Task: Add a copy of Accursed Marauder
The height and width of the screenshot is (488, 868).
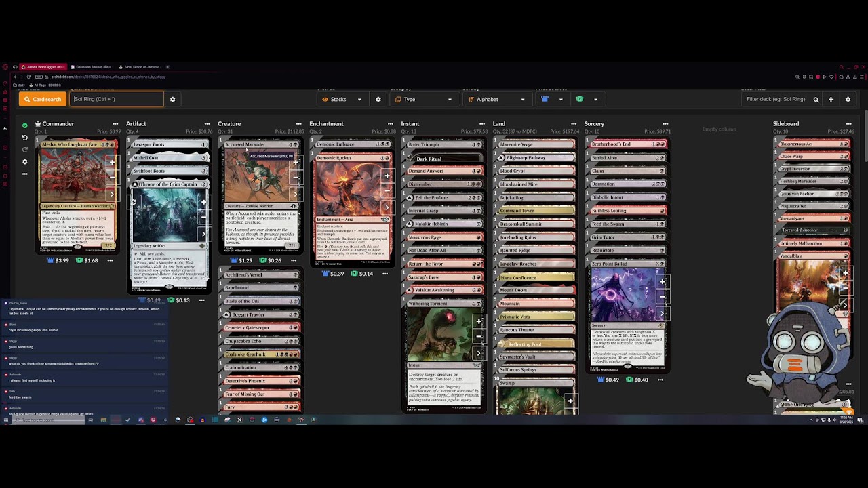Action: coord(296,163)
